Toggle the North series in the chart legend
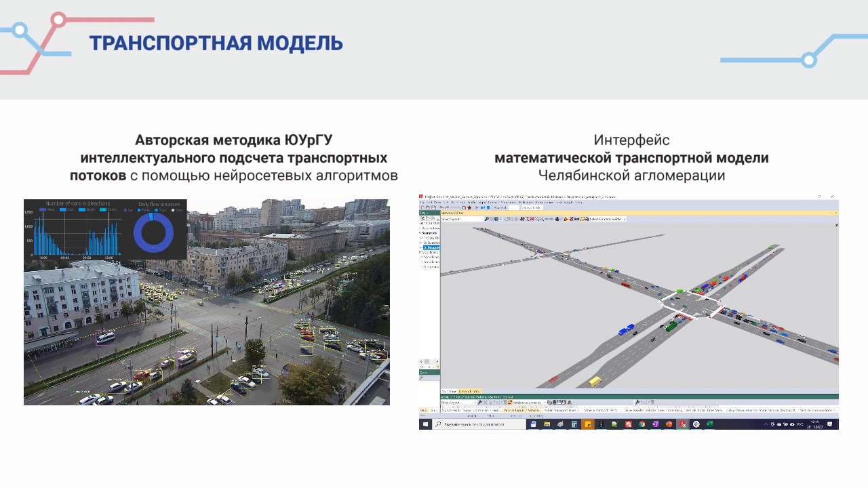This screenshot has width=868, height=488. (87, 209)
